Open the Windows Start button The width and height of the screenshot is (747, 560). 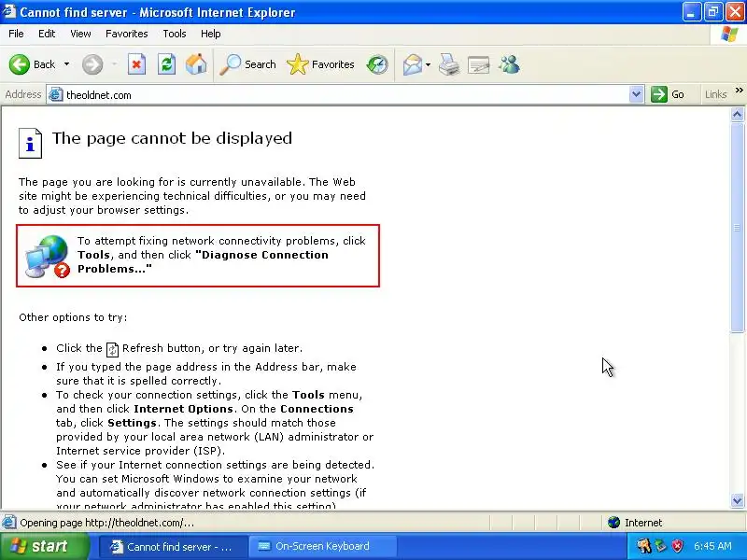[x=44, y=546]
